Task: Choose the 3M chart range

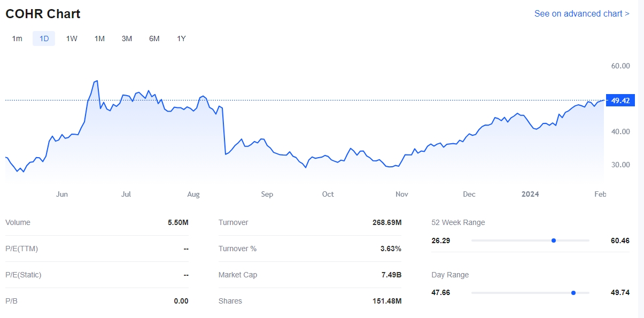Action: tap(127, 38)
